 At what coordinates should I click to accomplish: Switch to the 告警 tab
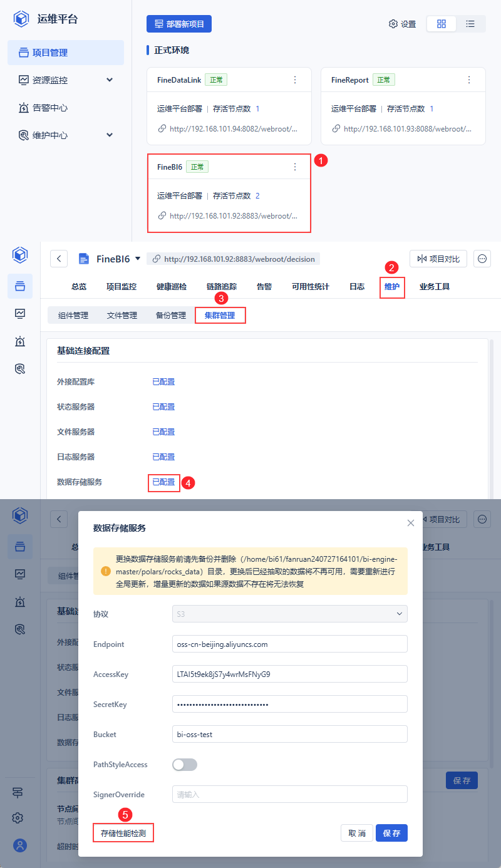coord(264,287)
